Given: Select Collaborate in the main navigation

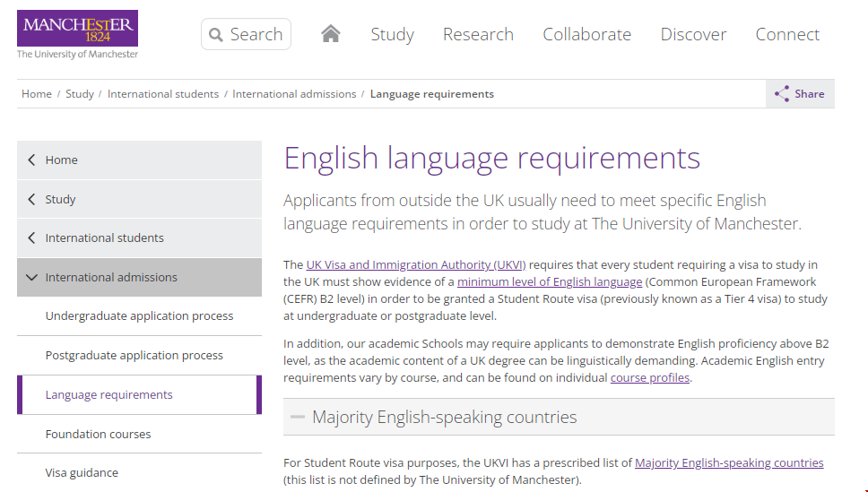Looking at the screenshot, I should coord(586,34).
